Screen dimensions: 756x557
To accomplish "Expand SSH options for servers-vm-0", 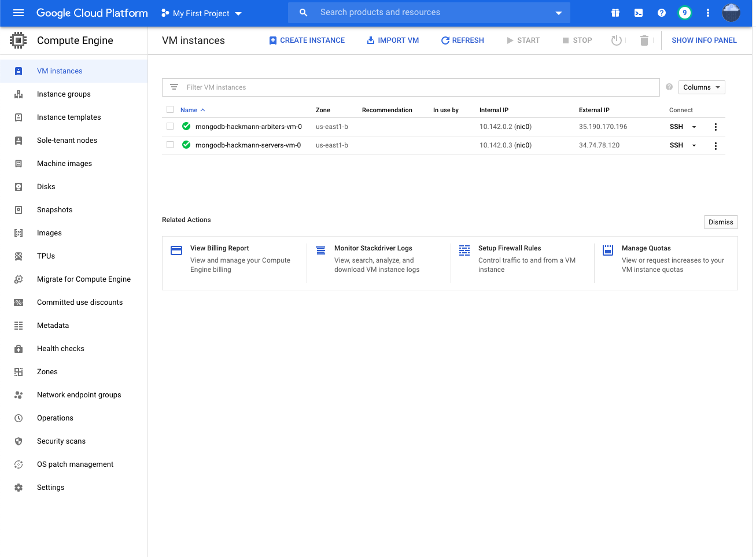I will (x=694, y=146).
